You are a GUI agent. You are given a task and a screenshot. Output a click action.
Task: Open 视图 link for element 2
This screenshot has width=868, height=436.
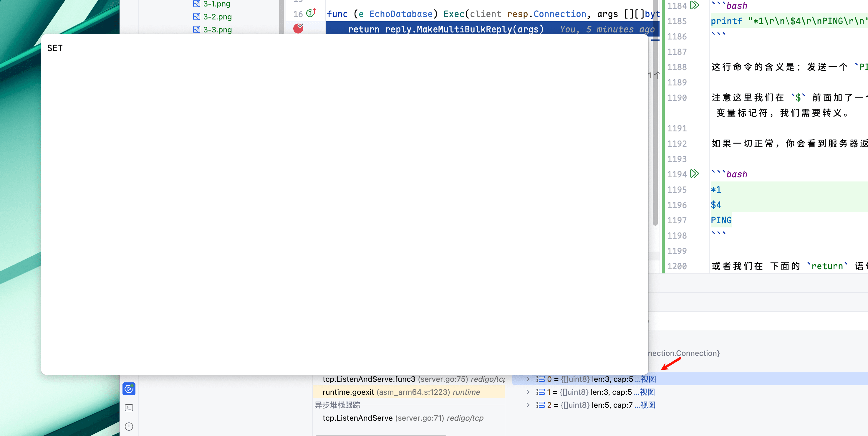point(647,405)
